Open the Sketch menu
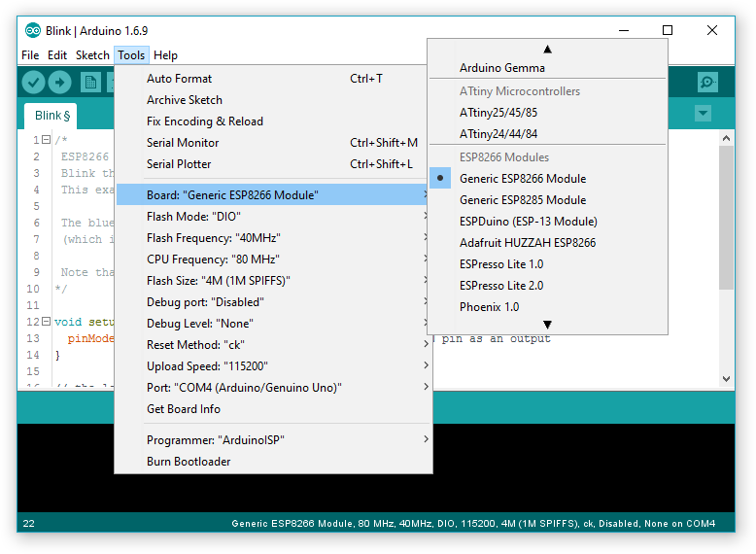The image size is (756, 554). (x=92, y=55)
